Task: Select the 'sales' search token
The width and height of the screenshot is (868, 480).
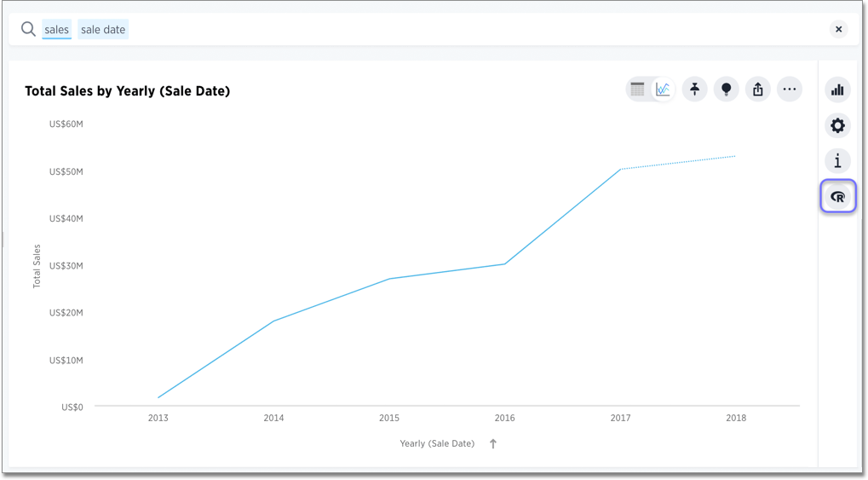Action: (x=57, y=30)
